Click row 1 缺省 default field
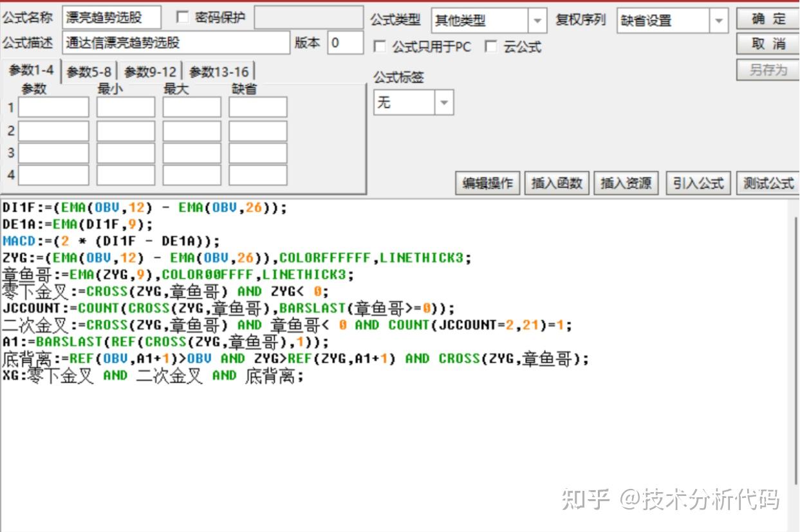 click(258, 107)
